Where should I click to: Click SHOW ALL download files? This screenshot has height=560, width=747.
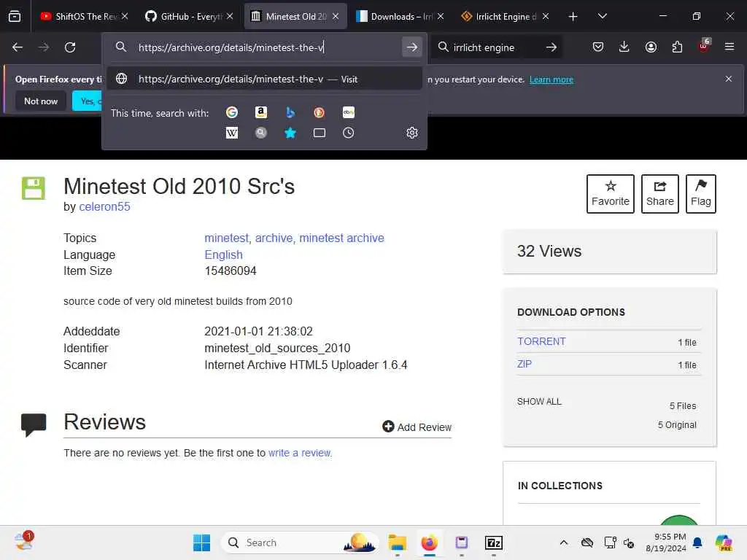pyautogui.click(x=539, y=402)
